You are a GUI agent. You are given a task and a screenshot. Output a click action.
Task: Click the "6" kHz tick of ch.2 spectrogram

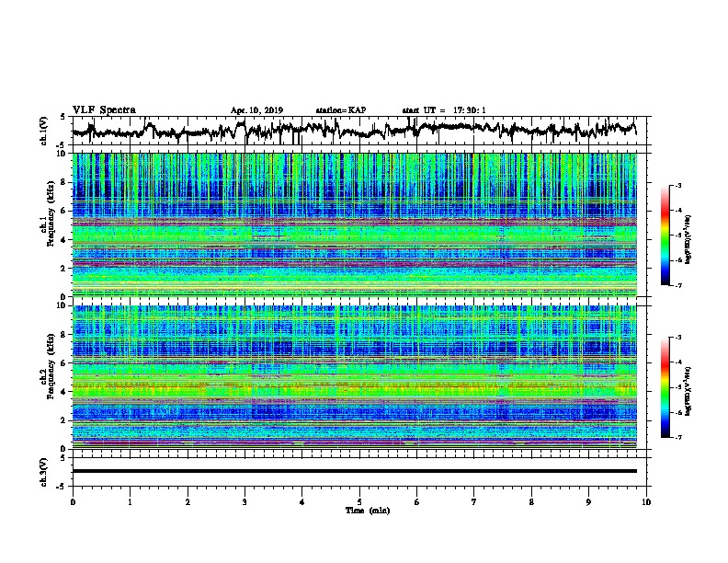pyautogui.click(x=65, y=363)
